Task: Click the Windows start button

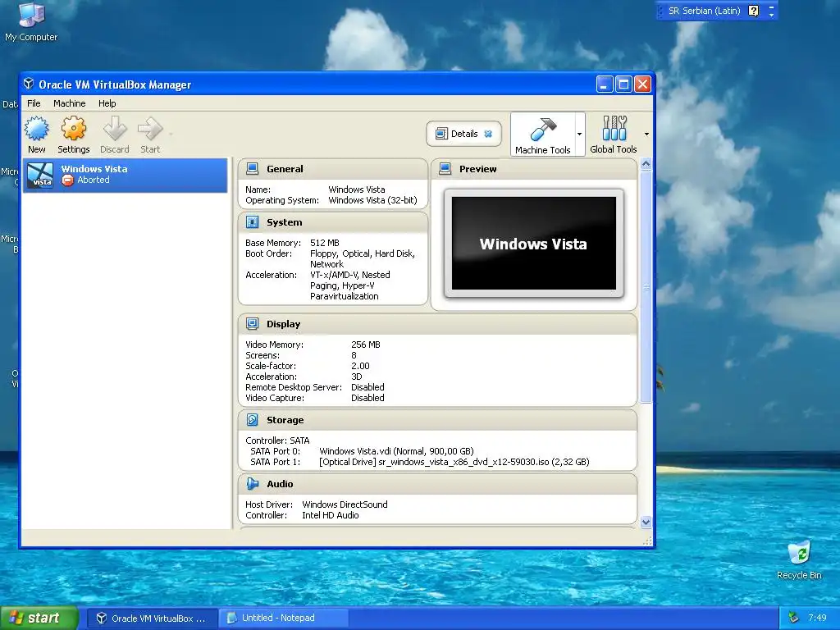Action: [x=39, y=618]
